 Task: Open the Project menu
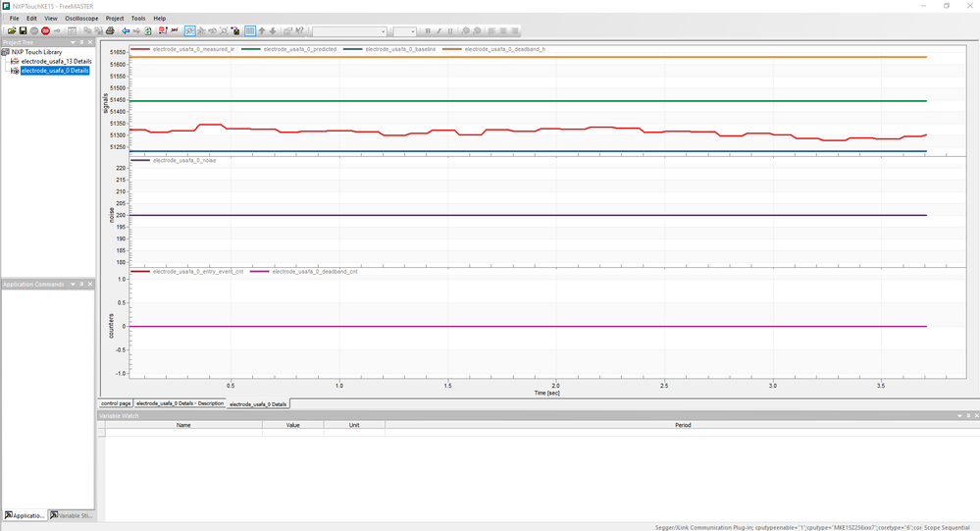pos(115,18)
